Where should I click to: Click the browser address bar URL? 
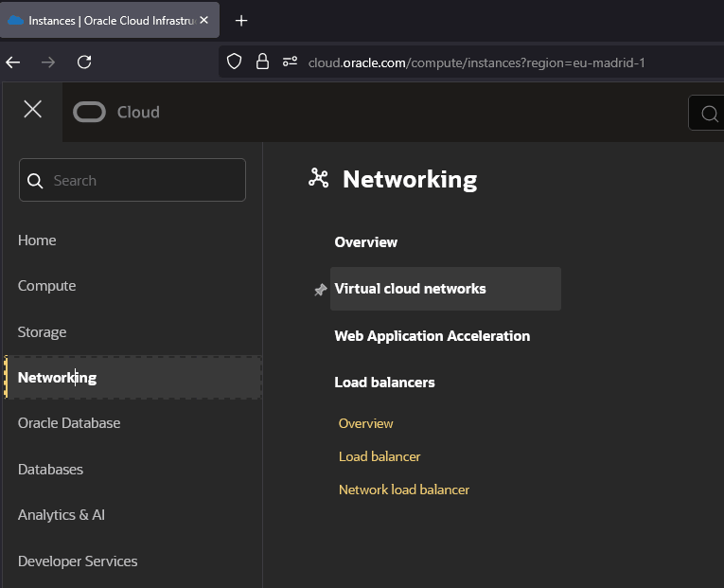point(476,62)
